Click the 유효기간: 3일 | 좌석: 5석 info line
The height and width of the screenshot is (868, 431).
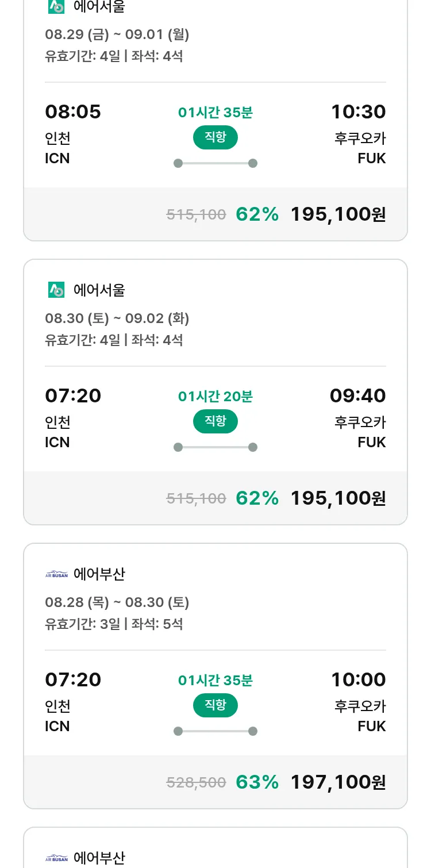(114, 624)
